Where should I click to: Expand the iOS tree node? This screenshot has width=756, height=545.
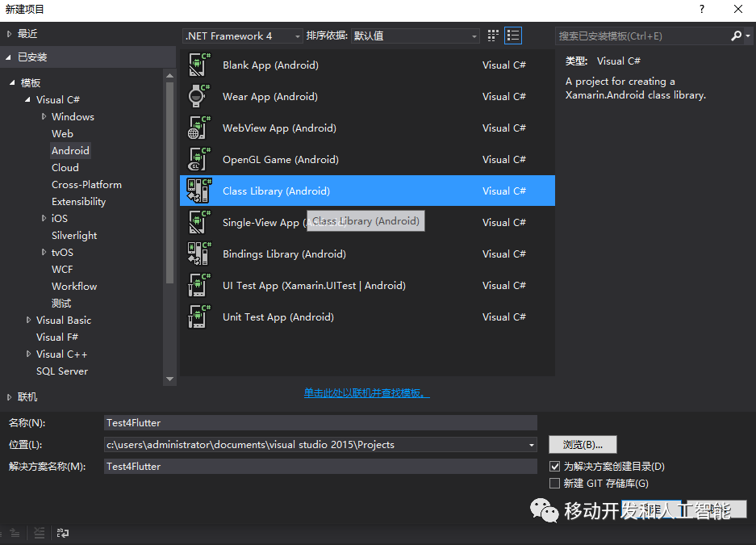(44, 218)
